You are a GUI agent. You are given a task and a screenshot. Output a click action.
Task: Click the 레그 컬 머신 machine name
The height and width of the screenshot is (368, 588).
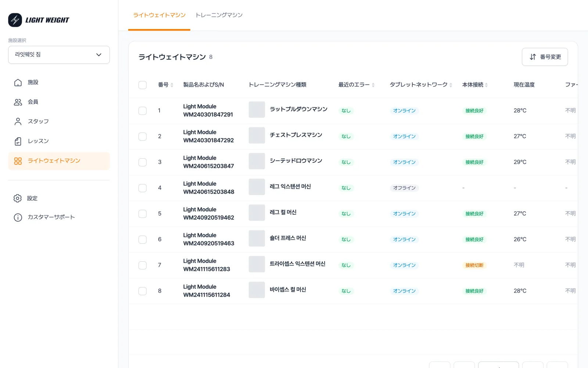283,212
